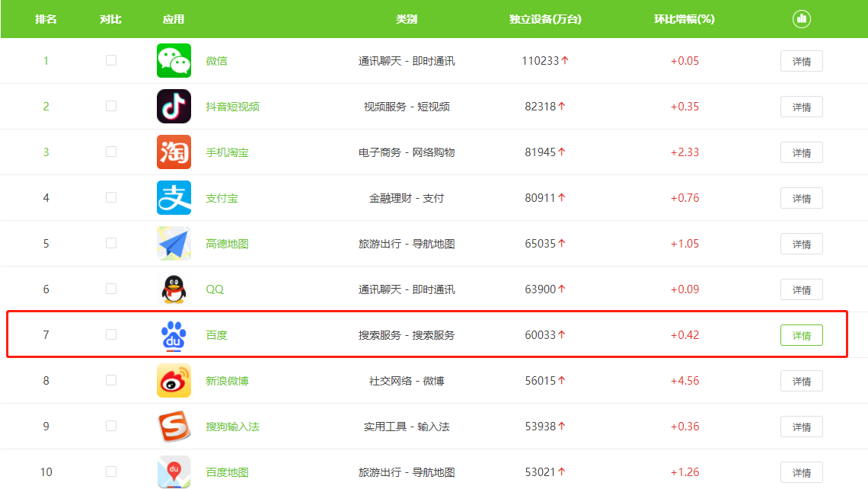Open the 抖音短视频 app name link
The image size is (868, 489).
(232, 107)
